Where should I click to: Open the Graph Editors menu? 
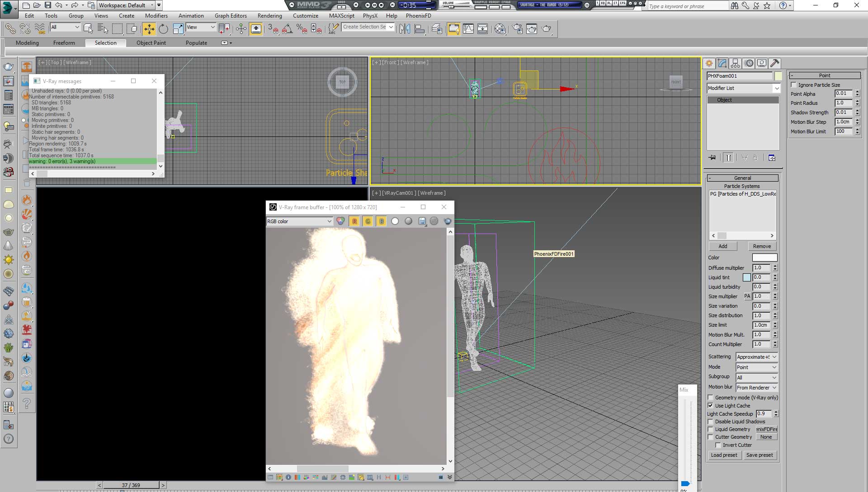[231, 16]
